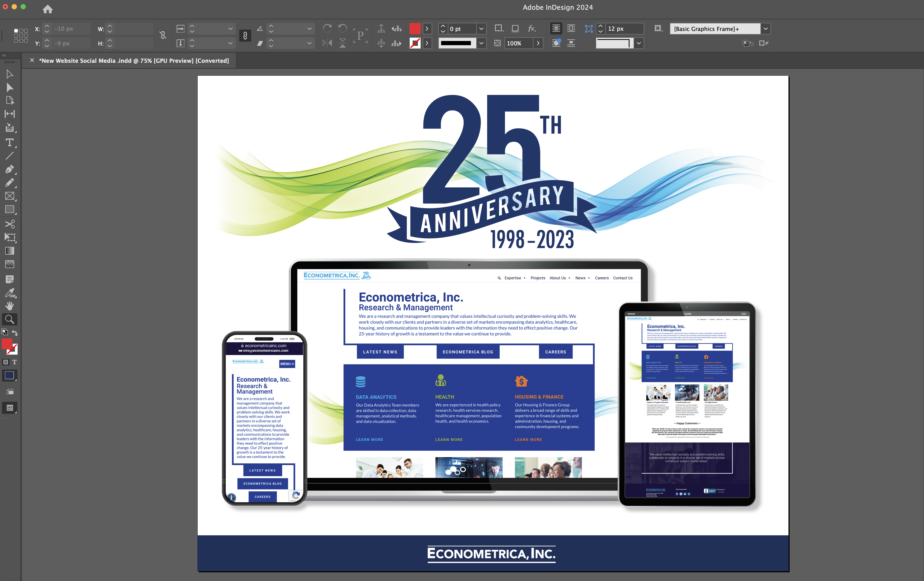Viewport: 924px width, 581px height.
Task: Click the none stroke swatch in control bar
Action: pyautogui.click(x=415, y=43)
